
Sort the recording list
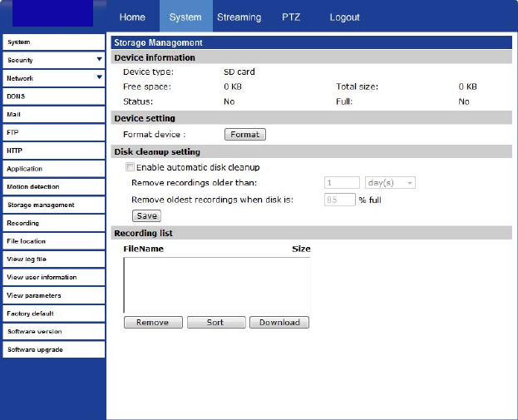[215, 323]
